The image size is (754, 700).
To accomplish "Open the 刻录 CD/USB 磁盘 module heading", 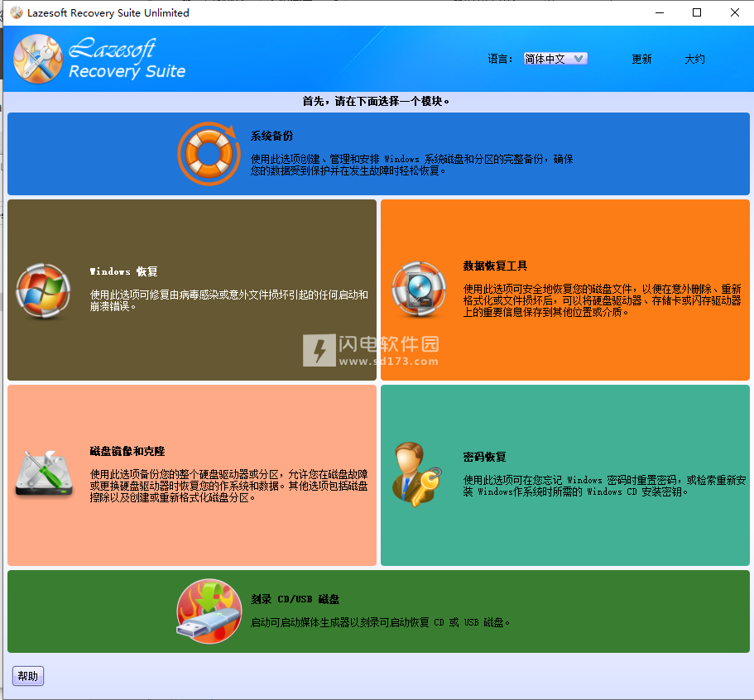I will pyautogui.click(x=295, y=599).
